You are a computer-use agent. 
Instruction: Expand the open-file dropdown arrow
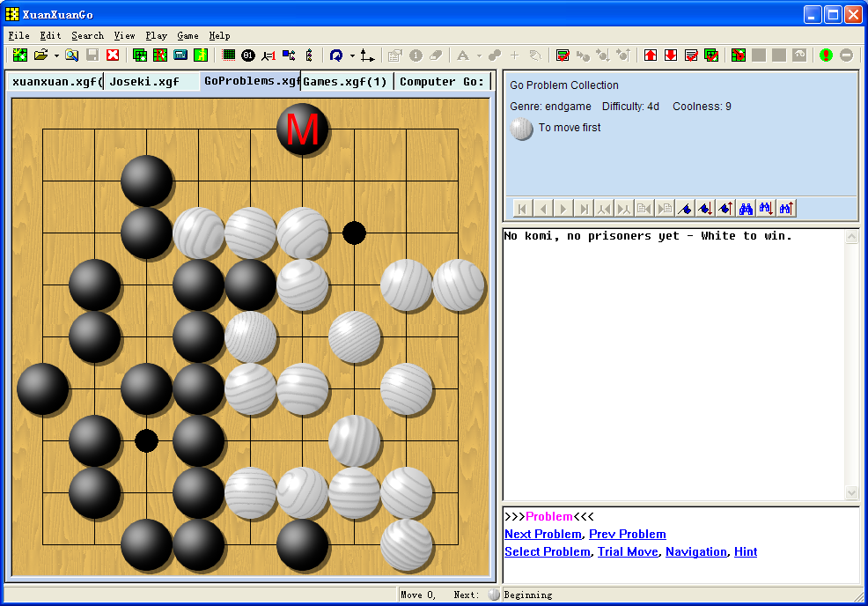coord(56,55)
